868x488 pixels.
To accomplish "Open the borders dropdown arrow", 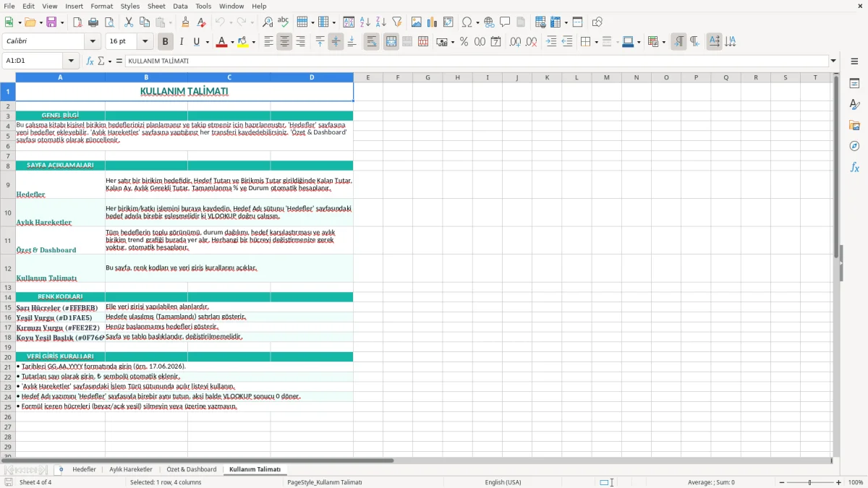I will (596, 42).
